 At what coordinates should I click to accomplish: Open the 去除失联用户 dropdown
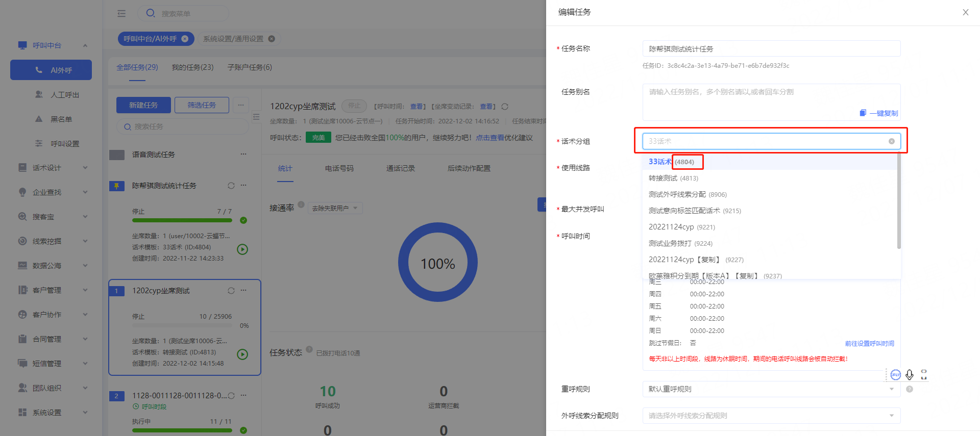pyautogui.click(x=335, y=208)
